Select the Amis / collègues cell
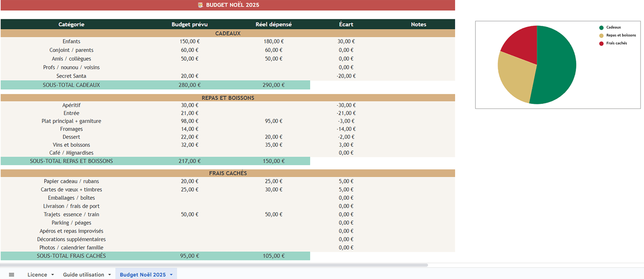644x279 pixels. point(71,59)
